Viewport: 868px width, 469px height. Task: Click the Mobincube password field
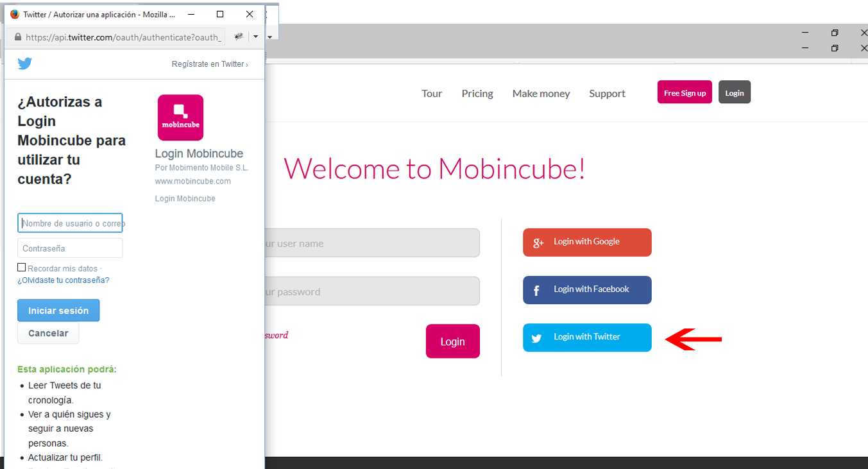372,291
